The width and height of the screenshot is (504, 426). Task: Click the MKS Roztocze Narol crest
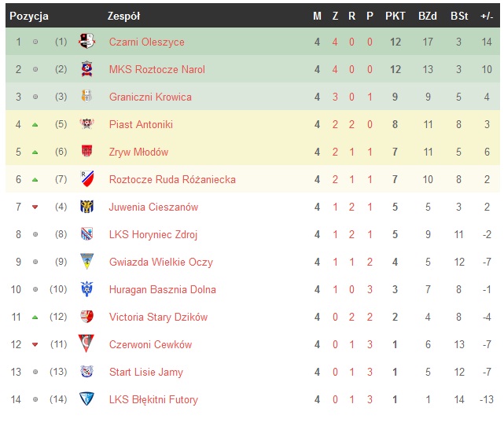point(86,69)
